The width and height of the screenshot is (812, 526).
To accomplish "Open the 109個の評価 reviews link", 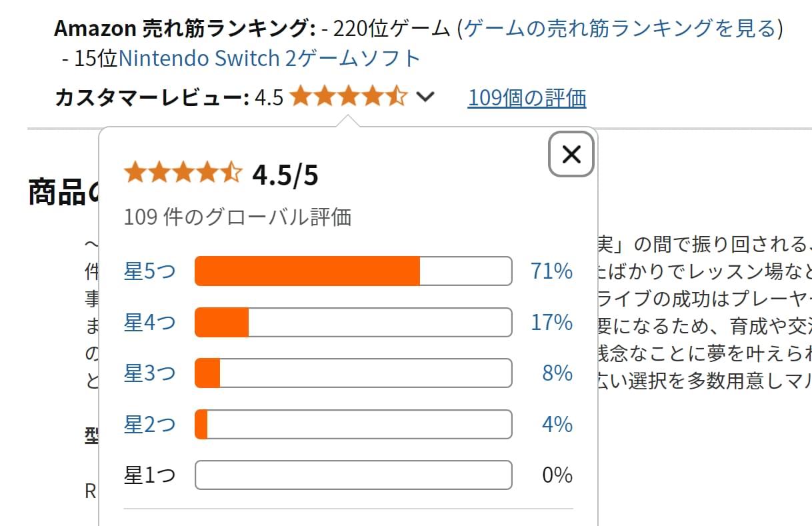I will click(x=527, y=98).
